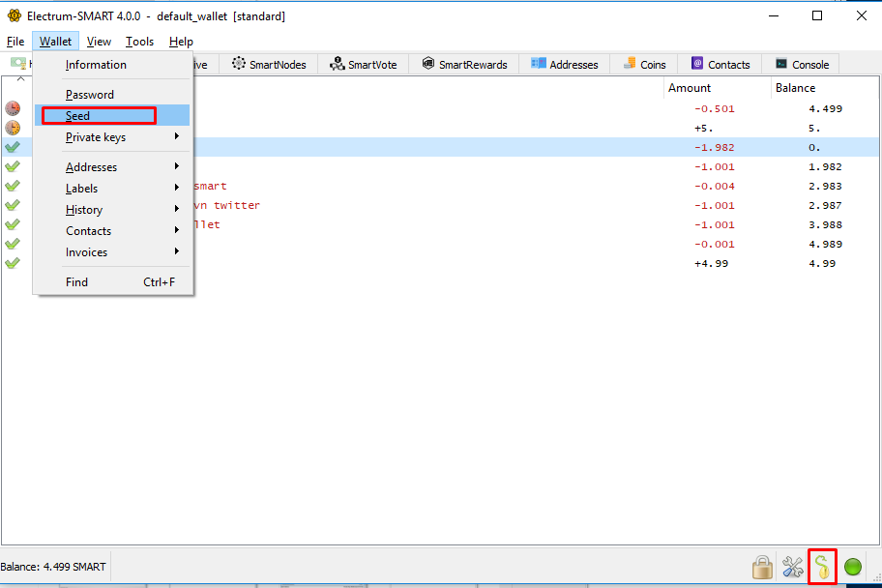Minimize the Electrum-SMART window
This screenshot has height=588, width=882.
774,15
